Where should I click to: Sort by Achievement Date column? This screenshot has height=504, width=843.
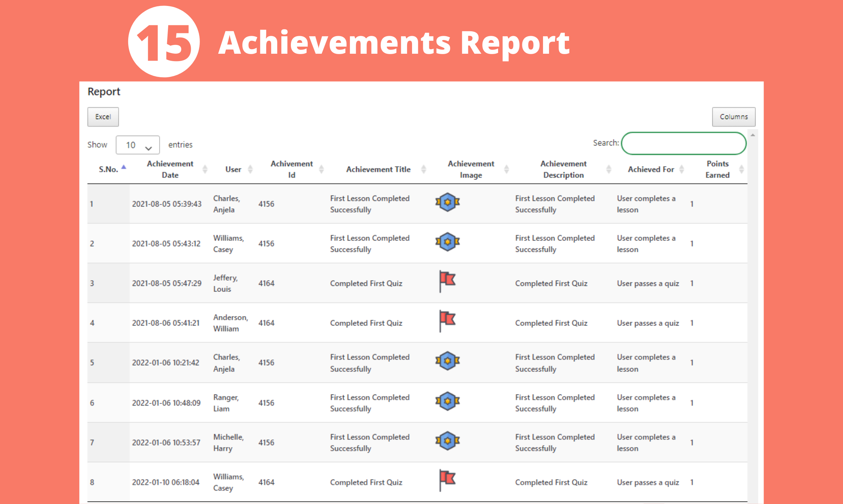point(170,169)
